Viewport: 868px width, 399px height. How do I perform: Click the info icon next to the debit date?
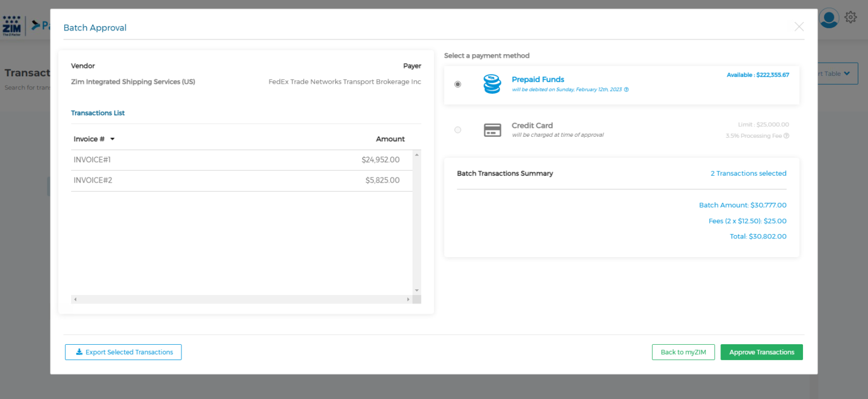(x=626, y=89)
